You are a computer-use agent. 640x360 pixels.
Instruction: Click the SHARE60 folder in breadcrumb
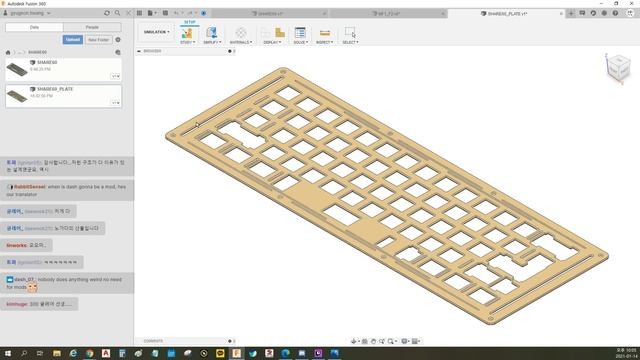click(x=38, y=52)
